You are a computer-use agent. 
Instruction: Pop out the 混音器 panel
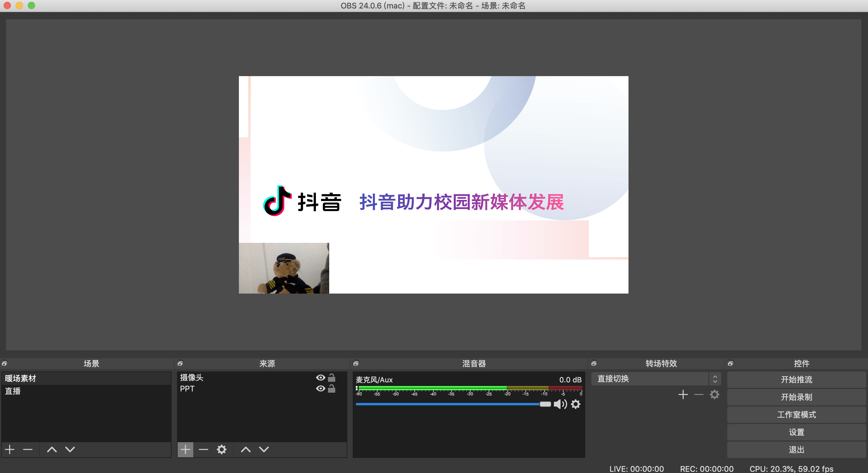356,363
